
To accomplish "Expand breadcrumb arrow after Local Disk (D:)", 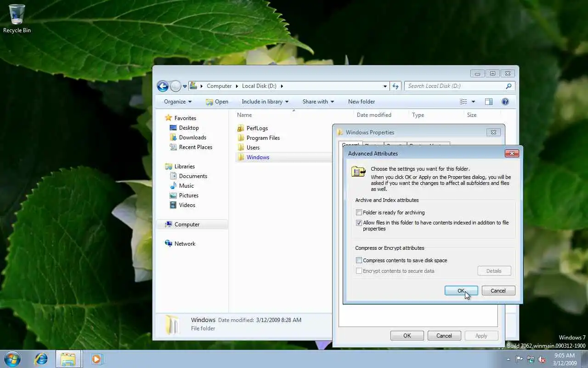I will [x=282, y=86].
